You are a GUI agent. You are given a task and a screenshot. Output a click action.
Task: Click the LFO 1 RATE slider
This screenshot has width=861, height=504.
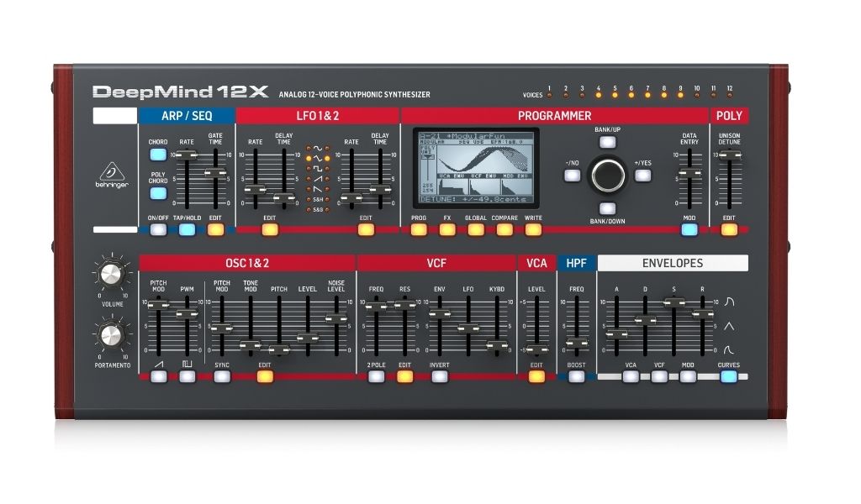pyautogui.click(x=255, y=178)
